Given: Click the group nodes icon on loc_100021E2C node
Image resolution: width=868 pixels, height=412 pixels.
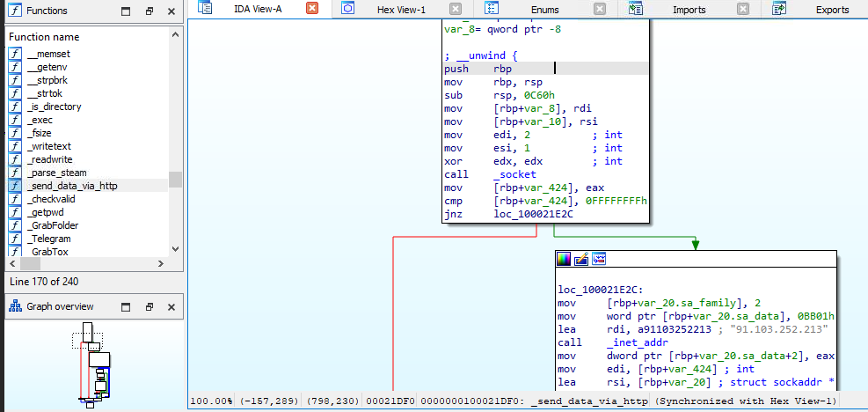Looking at the screenshot, I should [x=598, y=259].
